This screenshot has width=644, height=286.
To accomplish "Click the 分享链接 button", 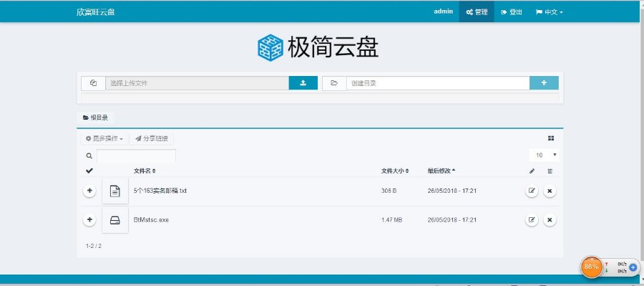I will [152, 138].
